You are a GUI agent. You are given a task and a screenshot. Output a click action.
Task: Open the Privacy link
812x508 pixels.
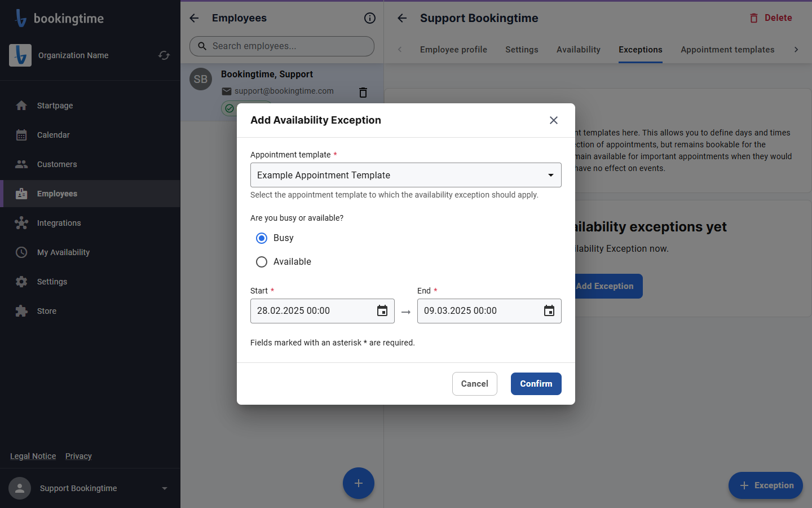click(78, 456)
